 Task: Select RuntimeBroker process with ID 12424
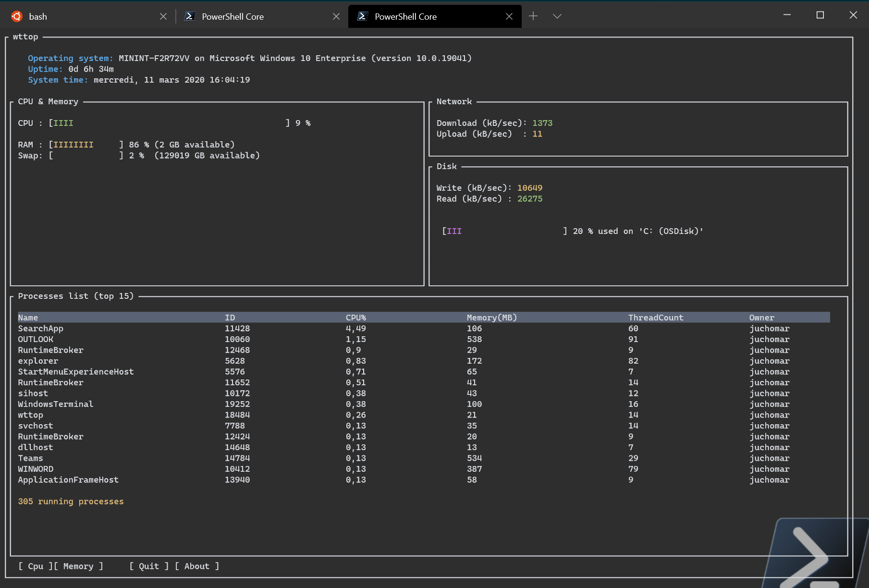pyautogui.click(x=424, y=437)
